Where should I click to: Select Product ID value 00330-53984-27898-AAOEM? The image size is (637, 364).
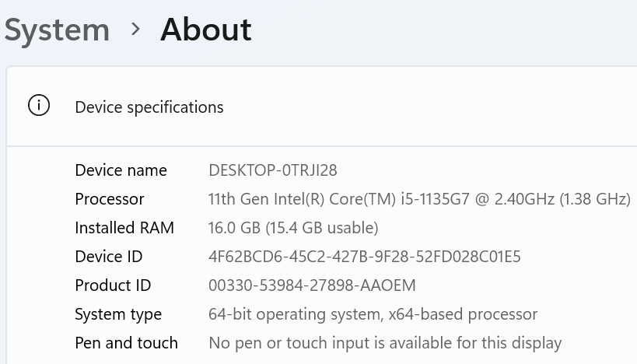point(312,285)
